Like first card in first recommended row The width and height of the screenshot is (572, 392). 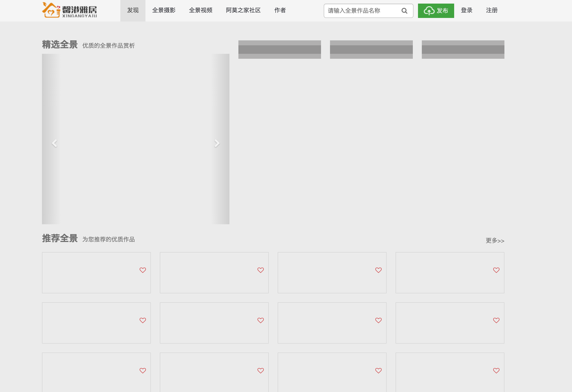tap(143, 270)
